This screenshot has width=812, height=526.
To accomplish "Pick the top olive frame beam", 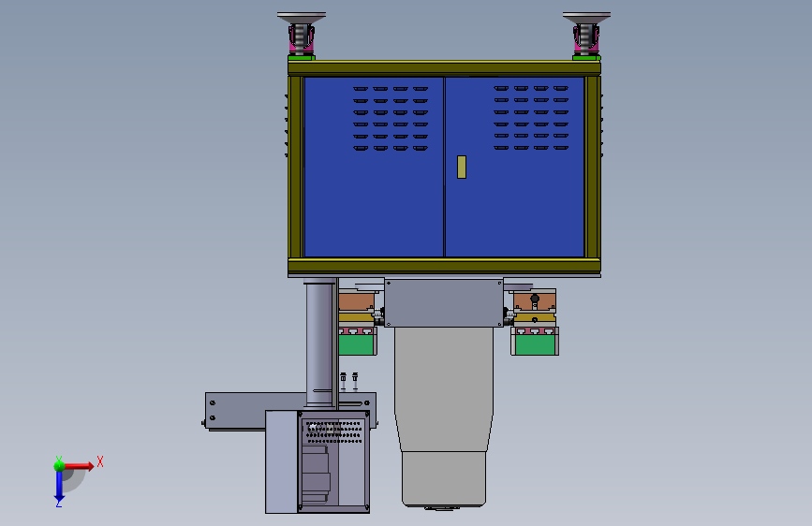I will pyautogui.click(x=444, y=67).
